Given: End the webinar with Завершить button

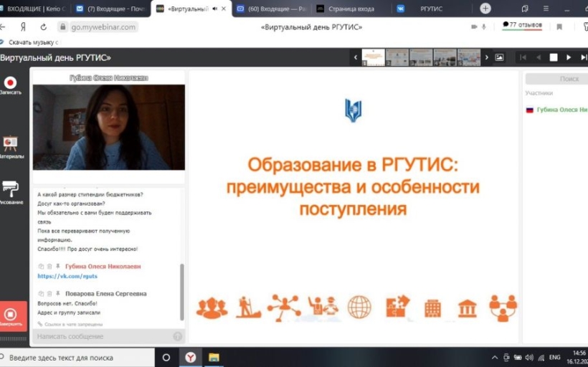Looking at the screenshot, I should tap(11, 316).
